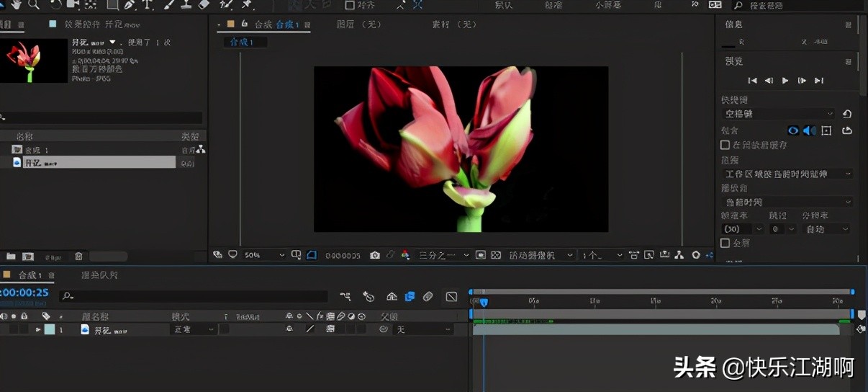Image resolution: width=868 pixels, height=392 pixels.
Task: Open the Info panel menu icon
Action: [x=848, y=24]
